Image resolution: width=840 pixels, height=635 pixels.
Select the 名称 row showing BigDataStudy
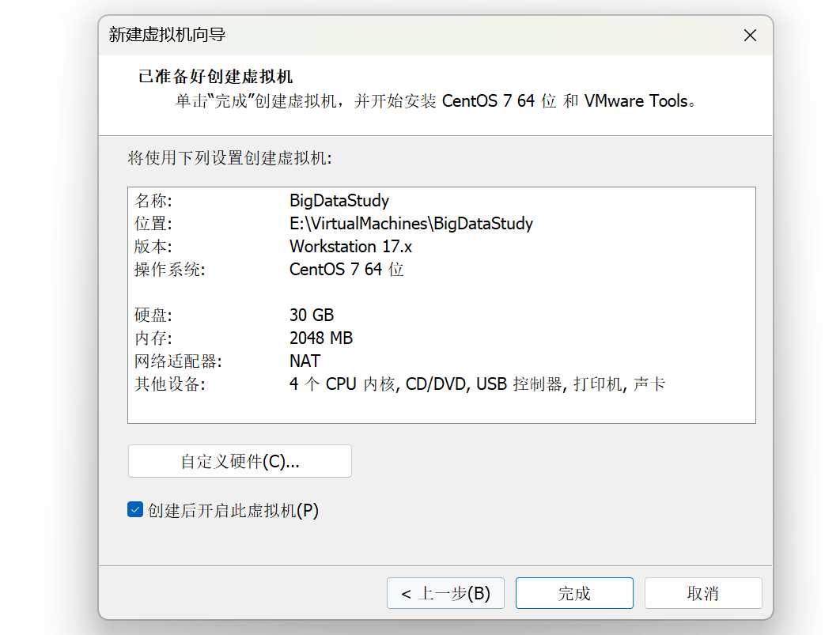point(339,200)
